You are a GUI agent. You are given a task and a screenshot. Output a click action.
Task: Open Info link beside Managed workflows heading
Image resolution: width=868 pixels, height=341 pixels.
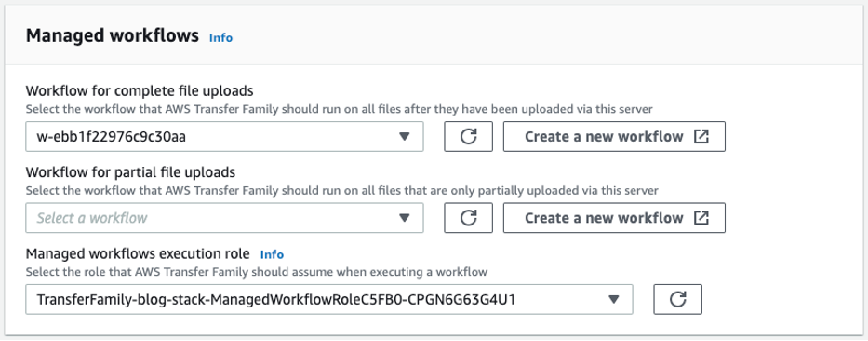[220, 37]
